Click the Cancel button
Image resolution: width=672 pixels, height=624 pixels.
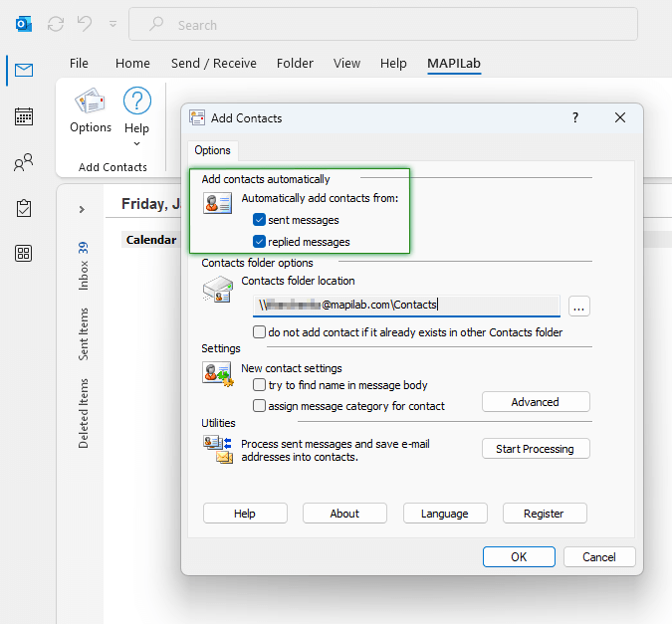coord(598,556)
